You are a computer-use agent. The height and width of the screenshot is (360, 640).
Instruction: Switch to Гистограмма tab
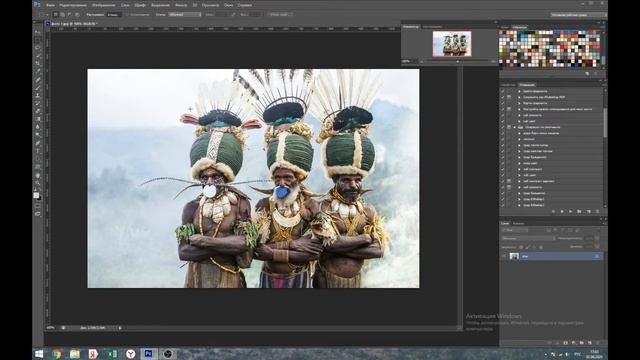432,27
